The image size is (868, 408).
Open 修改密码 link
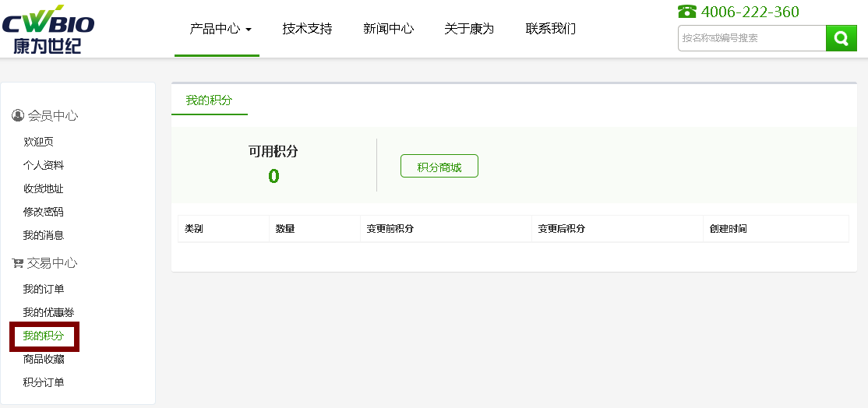[x=44, y=212]
